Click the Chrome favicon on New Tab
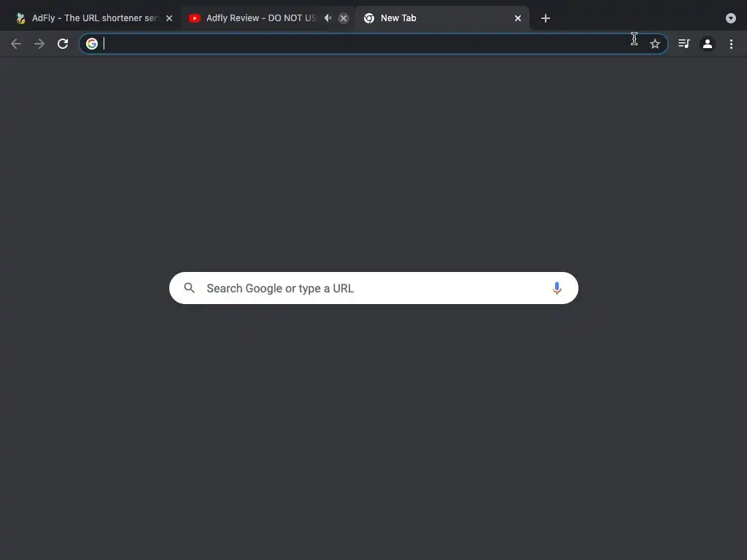747x560 pixels. 368,18
